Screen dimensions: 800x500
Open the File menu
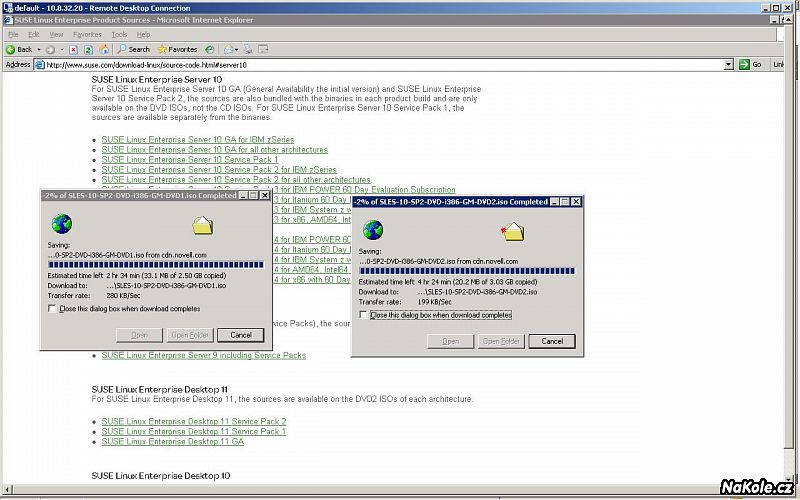tap(13, 35)
